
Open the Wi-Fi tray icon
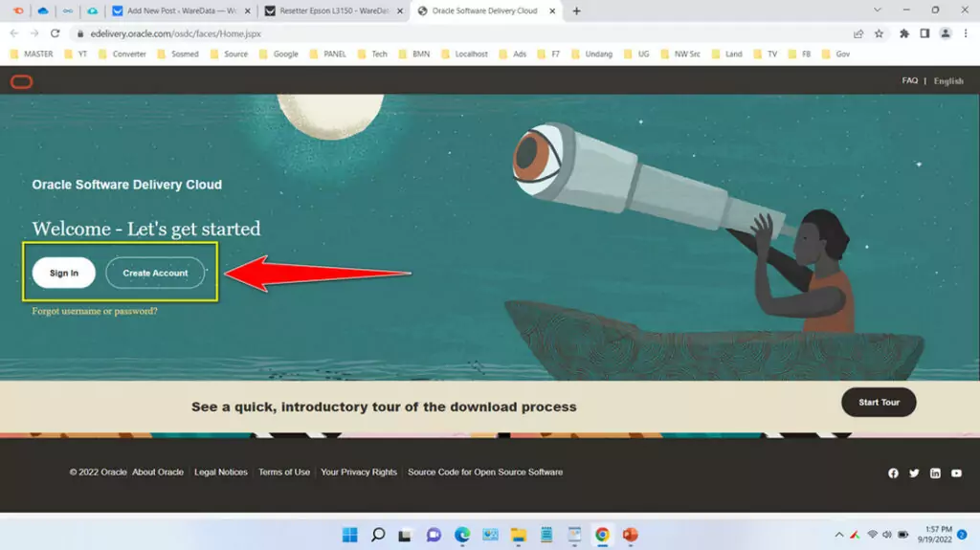872,535
